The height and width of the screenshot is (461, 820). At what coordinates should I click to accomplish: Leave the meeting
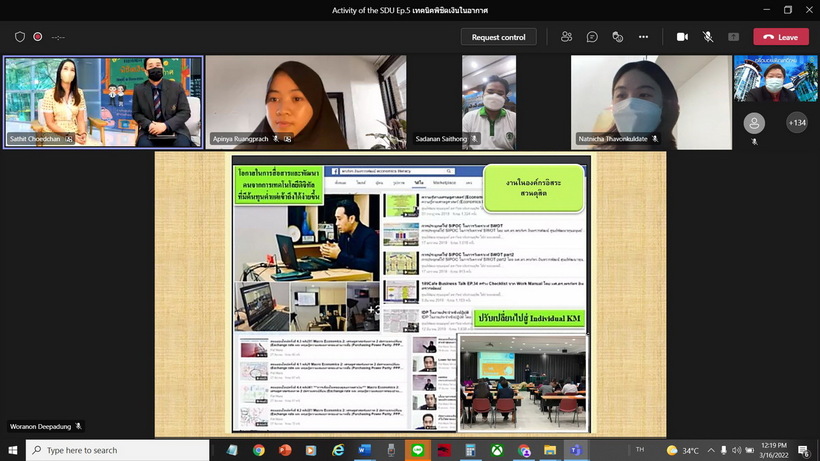(x=781, y=37)
